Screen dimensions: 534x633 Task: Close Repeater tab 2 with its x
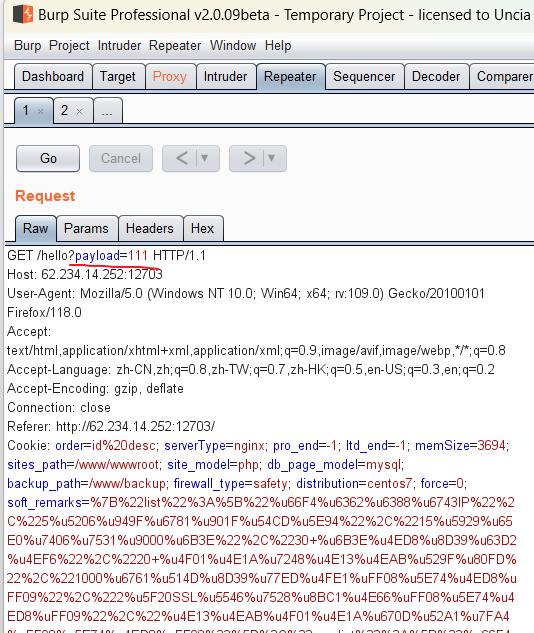pyautogui.click(x=80, y=111)
